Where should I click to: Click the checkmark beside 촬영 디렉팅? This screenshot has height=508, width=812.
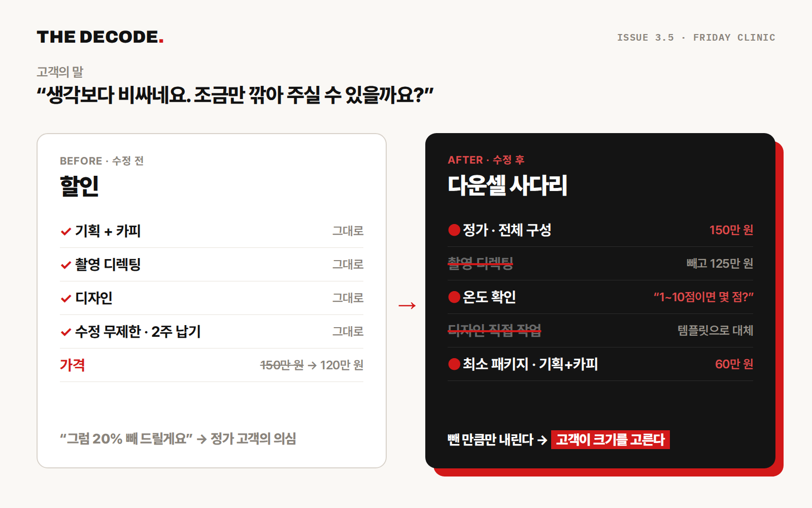(65, 265)
